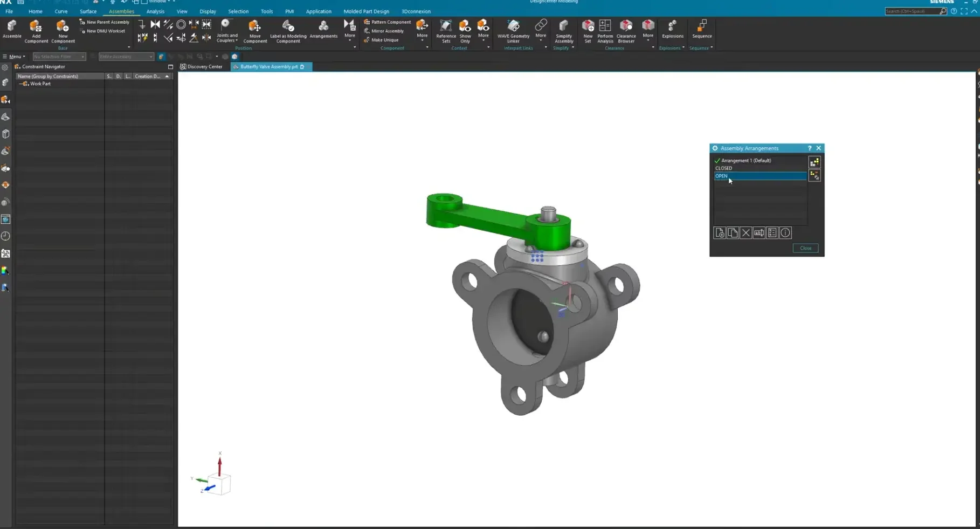Click Delete arrangement X icon
The image size is (980, 529).
coord(746,233)
